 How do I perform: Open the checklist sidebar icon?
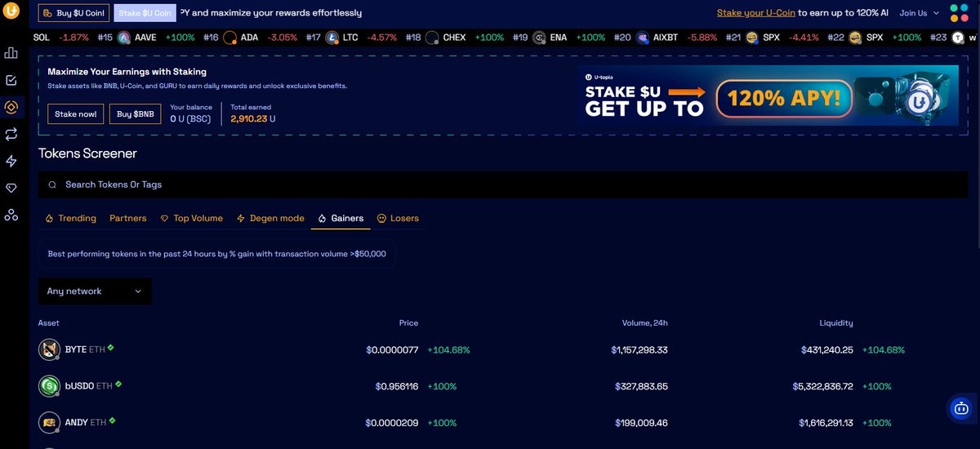point(11,80)
